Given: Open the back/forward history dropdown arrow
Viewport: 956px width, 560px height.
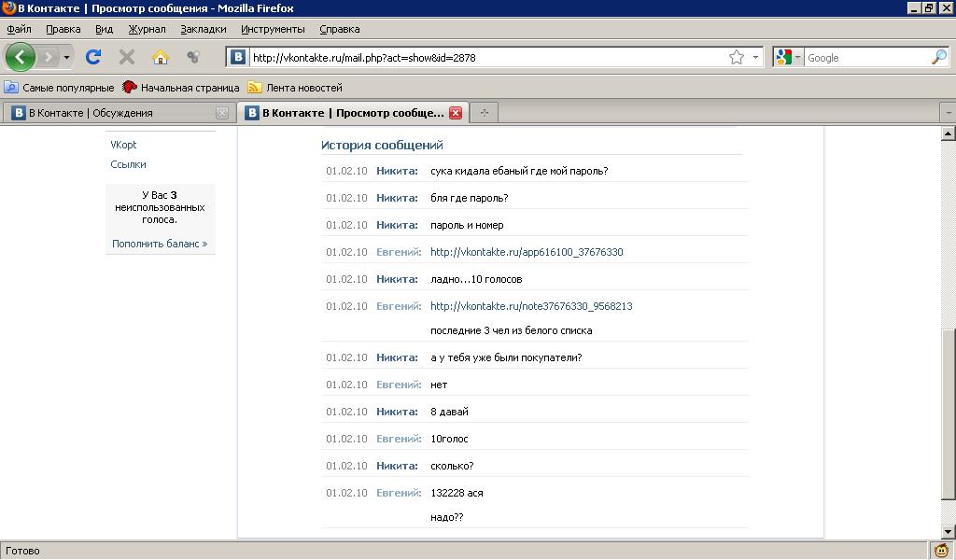Looking at the screenshot, I should 66,57.
